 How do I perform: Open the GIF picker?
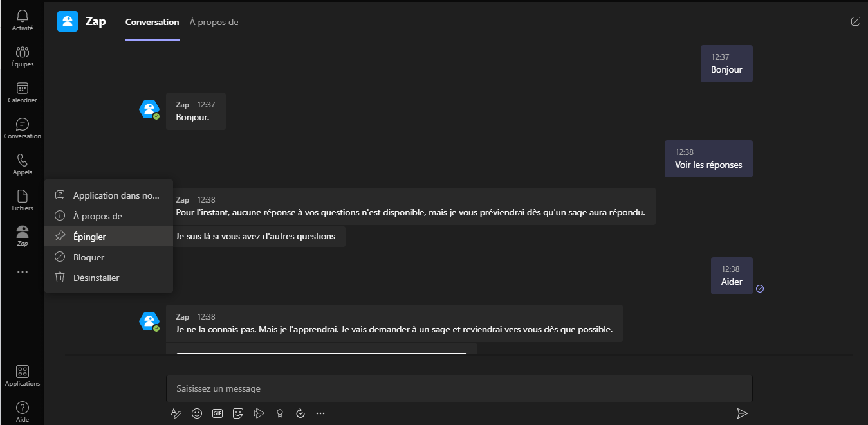click(x=217, y=413)
